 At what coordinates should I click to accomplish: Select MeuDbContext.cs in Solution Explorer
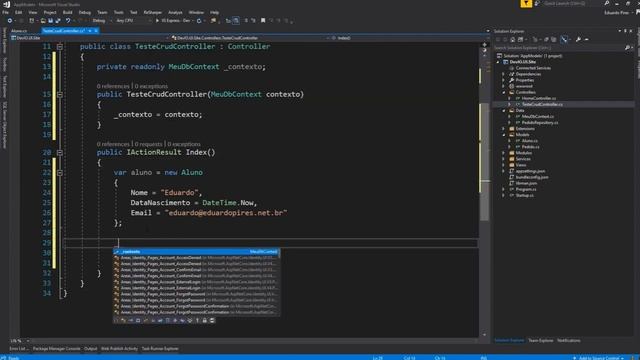click(538, 117)
